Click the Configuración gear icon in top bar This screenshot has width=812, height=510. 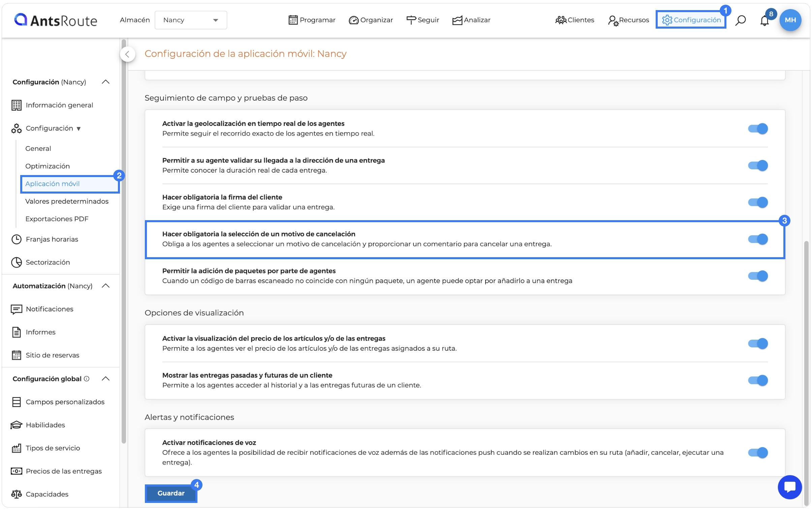[x=667, y=20]
